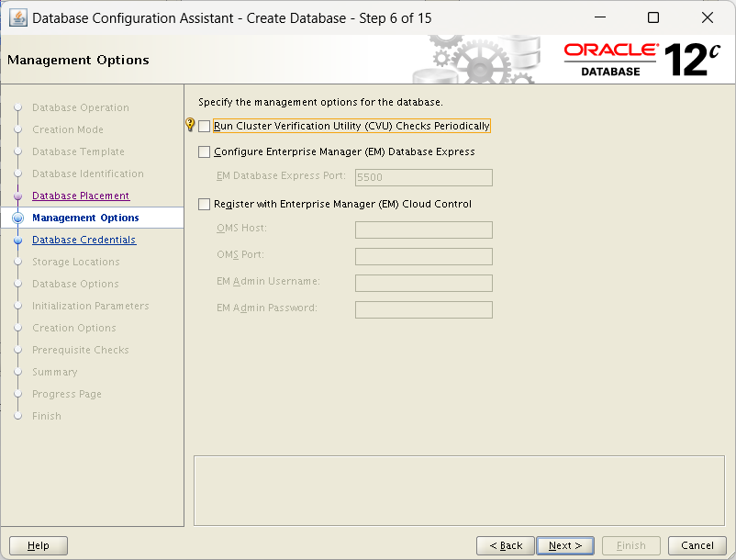Screen dimensions: 736x560
Task: Close the Database Configuration Assistant window
Action: click(x=707, y=17)
